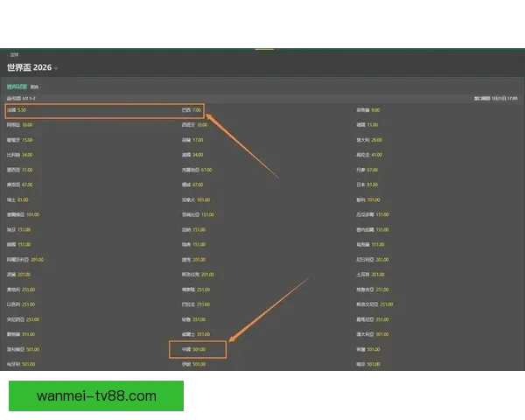
Task: Pick 中國 at odds 501.00
Action: click(193, 349)
